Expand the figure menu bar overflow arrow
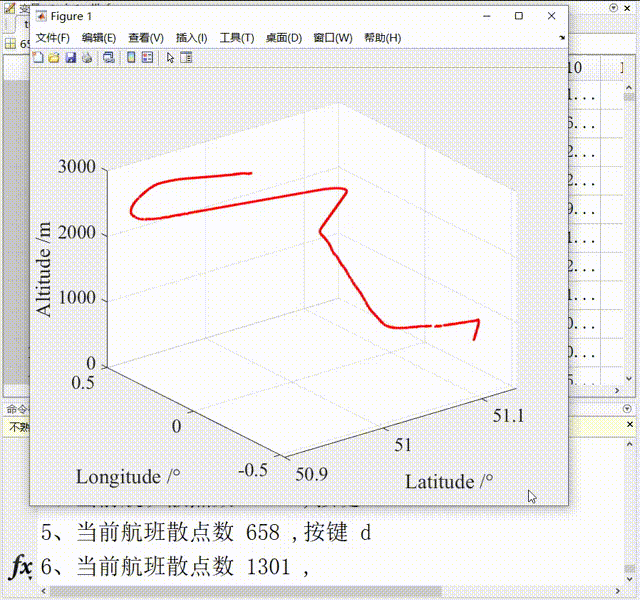The image size is (640, 600). click(x=561, y=38)
